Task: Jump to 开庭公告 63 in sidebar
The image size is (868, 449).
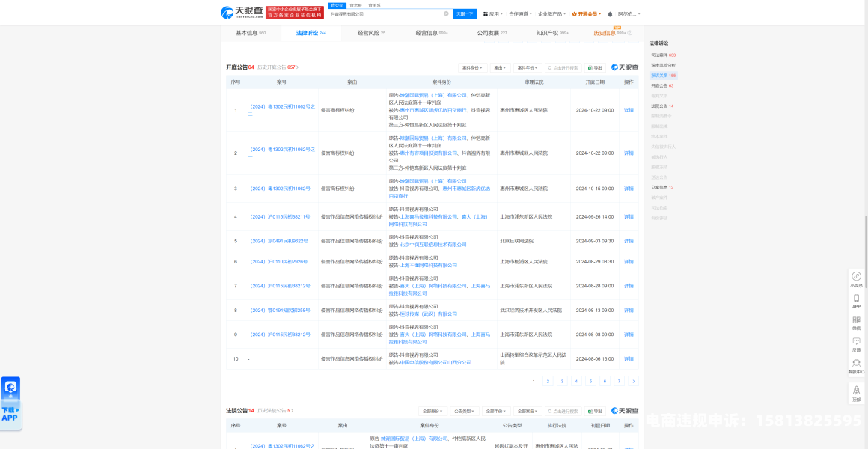Action: coord(662,86)
